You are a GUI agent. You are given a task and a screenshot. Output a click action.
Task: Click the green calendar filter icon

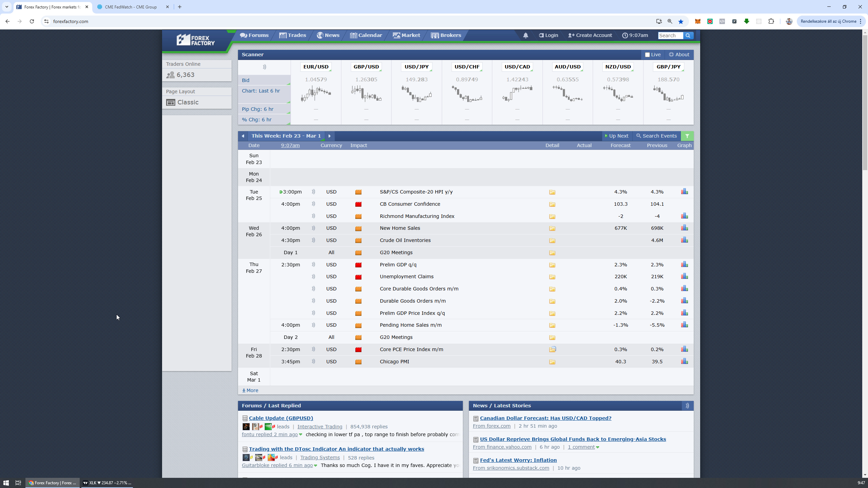(x=687, y=136)
